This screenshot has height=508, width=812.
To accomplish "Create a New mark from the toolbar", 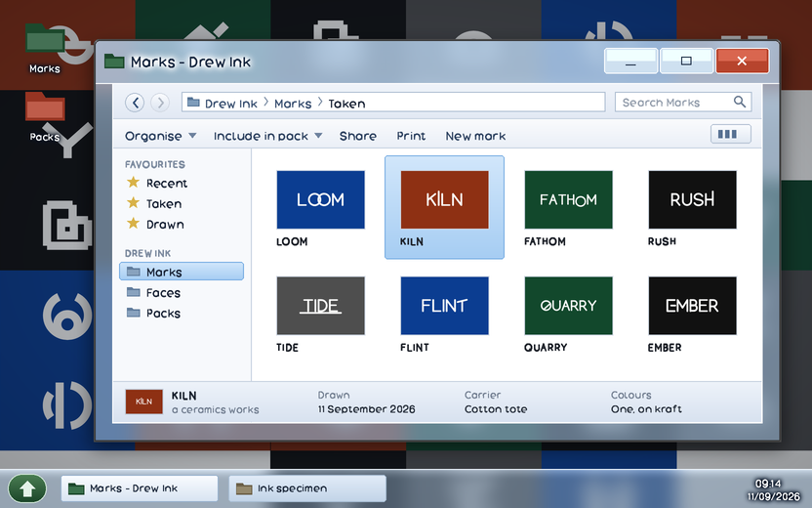I will [475, 136].
